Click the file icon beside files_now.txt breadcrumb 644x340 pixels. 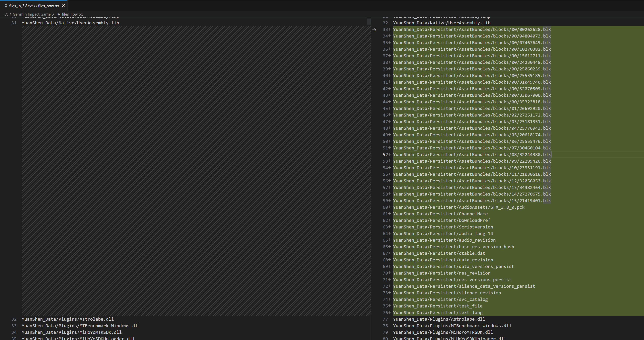click(x=59, y=14)
